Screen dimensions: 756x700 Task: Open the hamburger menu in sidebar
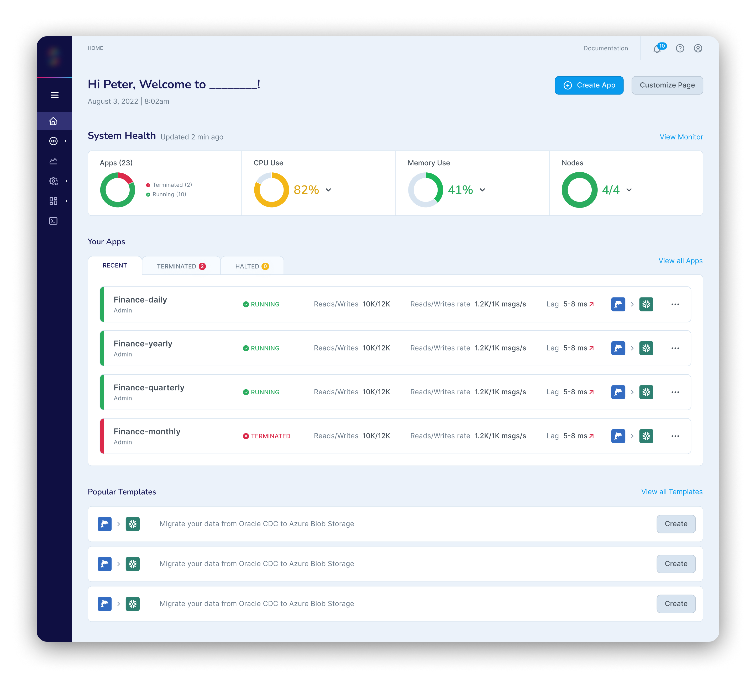point(55,95)
